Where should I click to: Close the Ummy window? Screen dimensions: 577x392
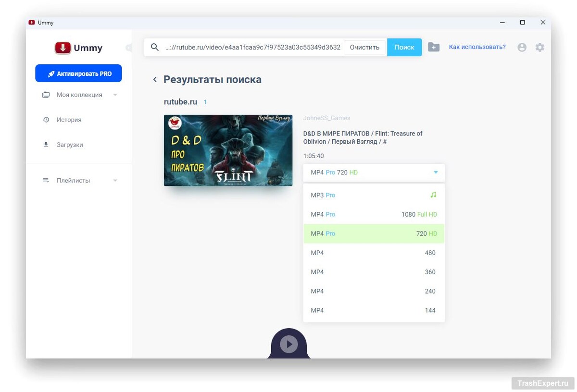click(542, 23)
